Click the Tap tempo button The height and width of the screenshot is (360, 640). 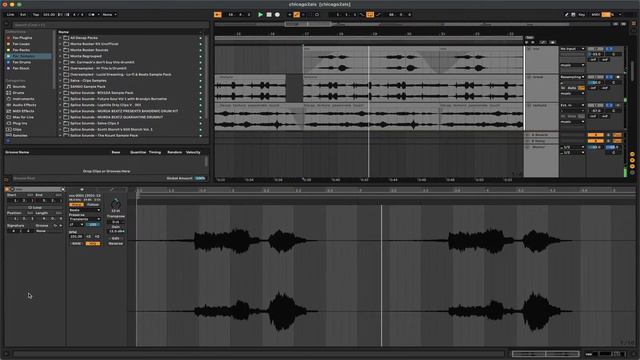(x=36, y=14)
